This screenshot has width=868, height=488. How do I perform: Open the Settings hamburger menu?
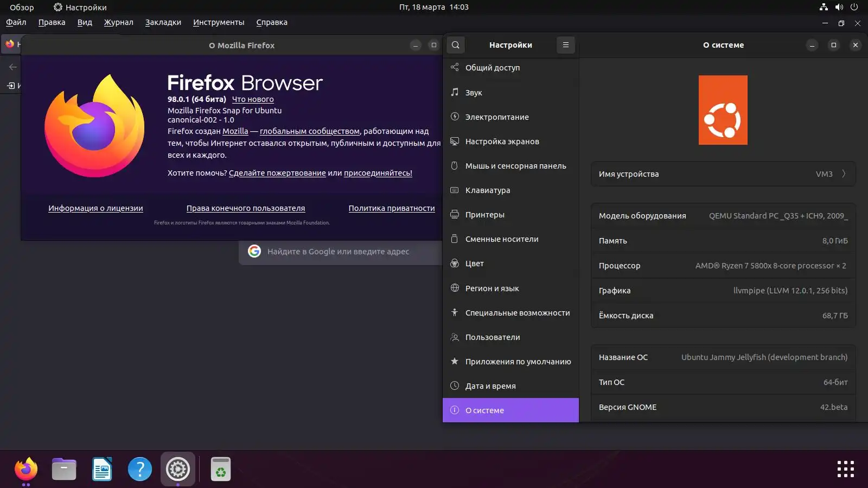point(566,45)
